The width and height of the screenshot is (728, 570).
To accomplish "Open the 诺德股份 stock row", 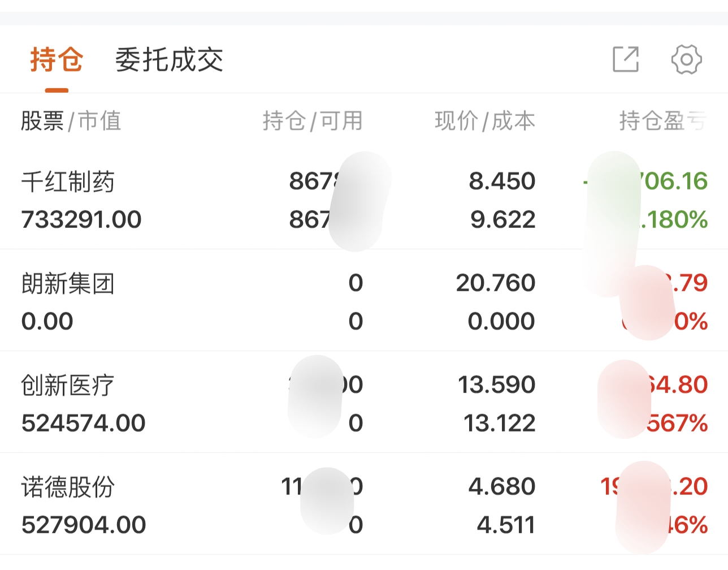I will (364, 504).
